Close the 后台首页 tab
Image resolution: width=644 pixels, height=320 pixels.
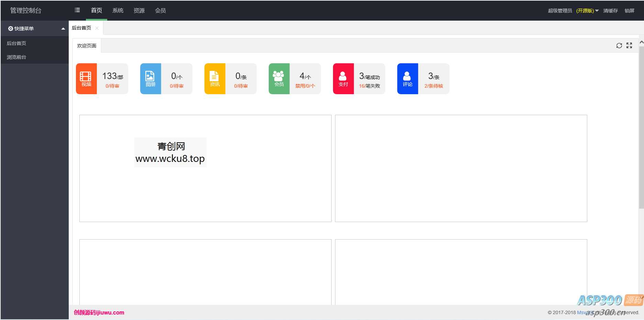[x=97, y=28]
